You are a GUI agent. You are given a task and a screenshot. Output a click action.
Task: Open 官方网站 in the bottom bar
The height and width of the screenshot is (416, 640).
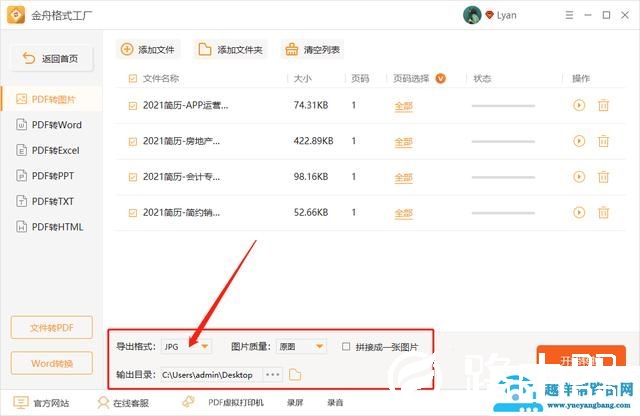(x=41, y=403)
